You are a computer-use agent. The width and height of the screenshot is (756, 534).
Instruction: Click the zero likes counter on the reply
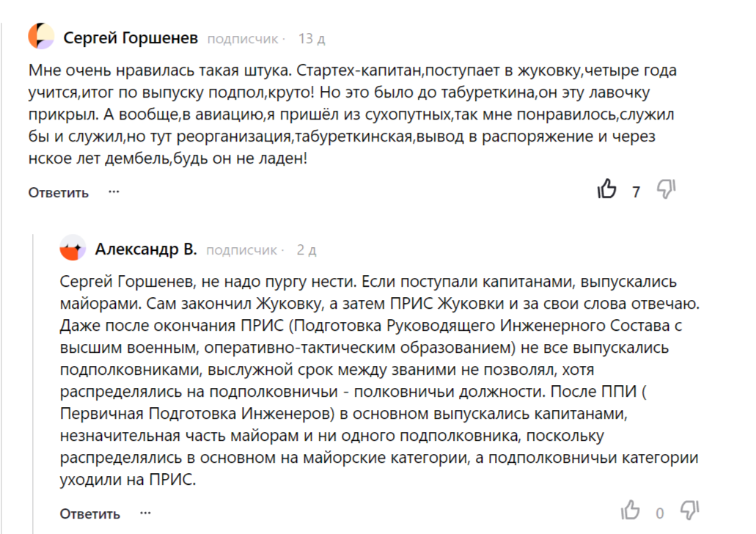pyautogui.click(x=658, y=512)
